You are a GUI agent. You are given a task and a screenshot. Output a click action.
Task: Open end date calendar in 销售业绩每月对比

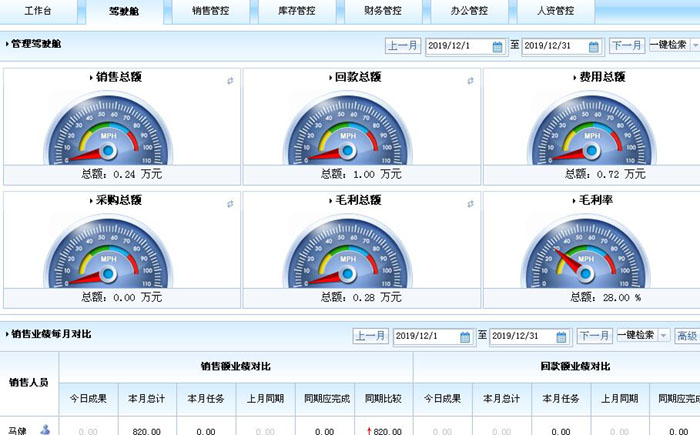560,336
